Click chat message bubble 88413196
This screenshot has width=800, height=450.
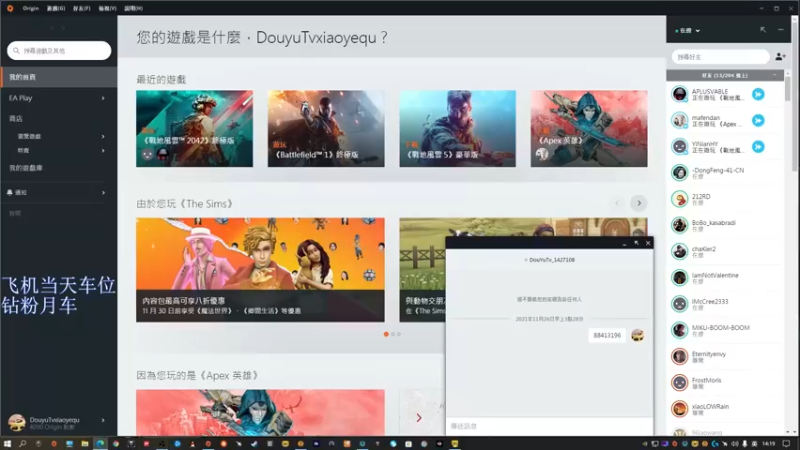[x=607, y=335]
